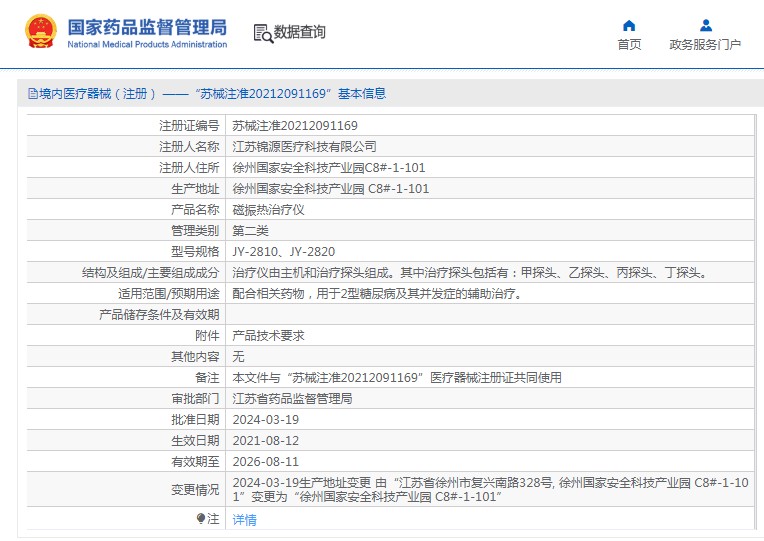Click the 产品名称 label
The height and width of the screenshot is (541, 764).
coord(195,210)
